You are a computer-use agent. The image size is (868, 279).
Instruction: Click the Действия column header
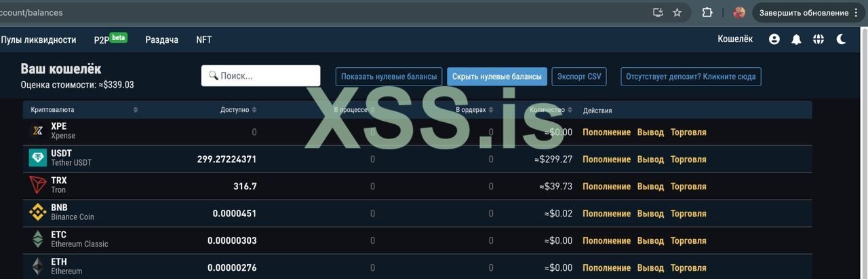(597, 110)
